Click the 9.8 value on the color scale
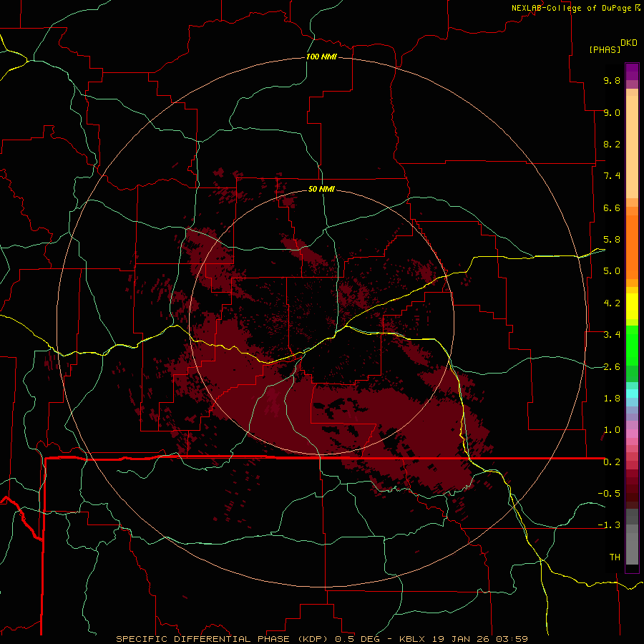This screenshot has width=644, height=644. 612,80
